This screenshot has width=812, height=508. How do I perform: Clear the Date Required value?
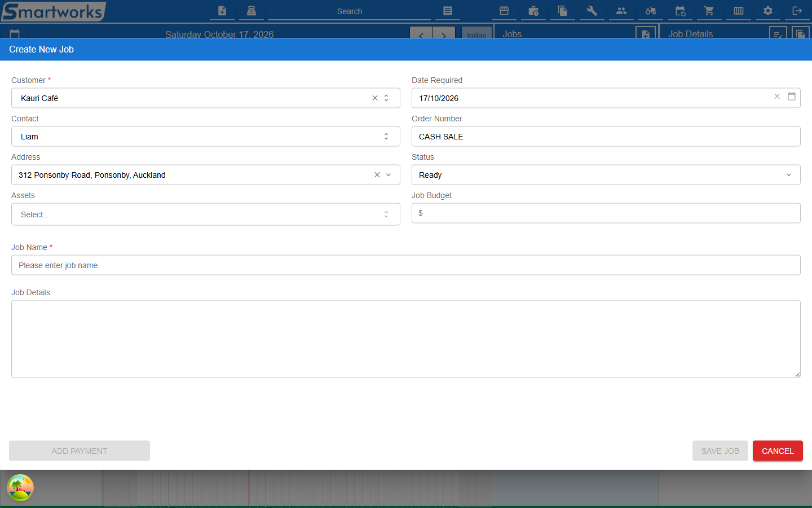[x=777, y=97]
